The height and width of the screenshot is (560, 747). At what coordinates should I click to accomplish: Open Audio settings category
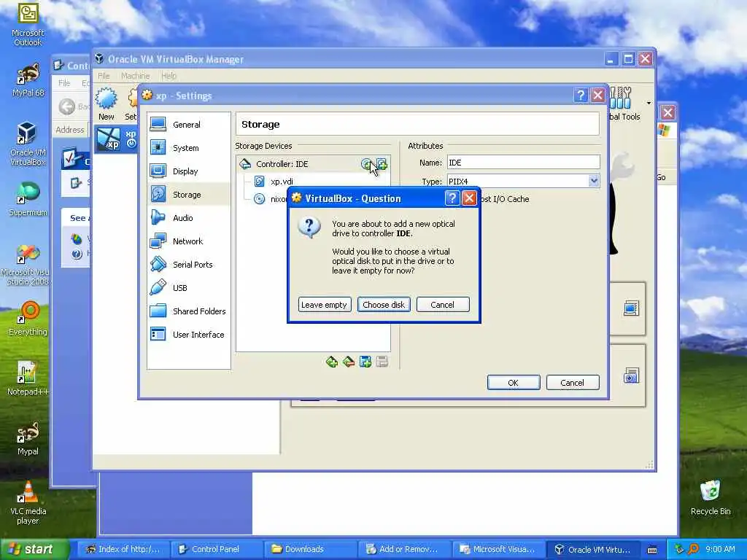(x=189, y=218)
